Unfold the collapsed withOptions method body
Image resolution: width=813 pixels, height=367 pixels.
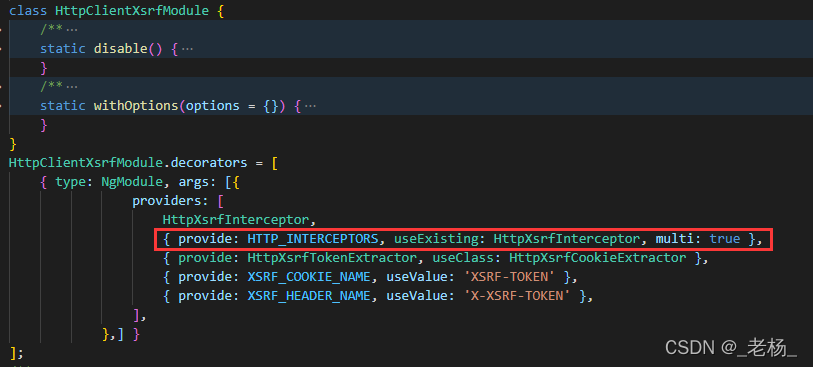[x=310, y=106]
